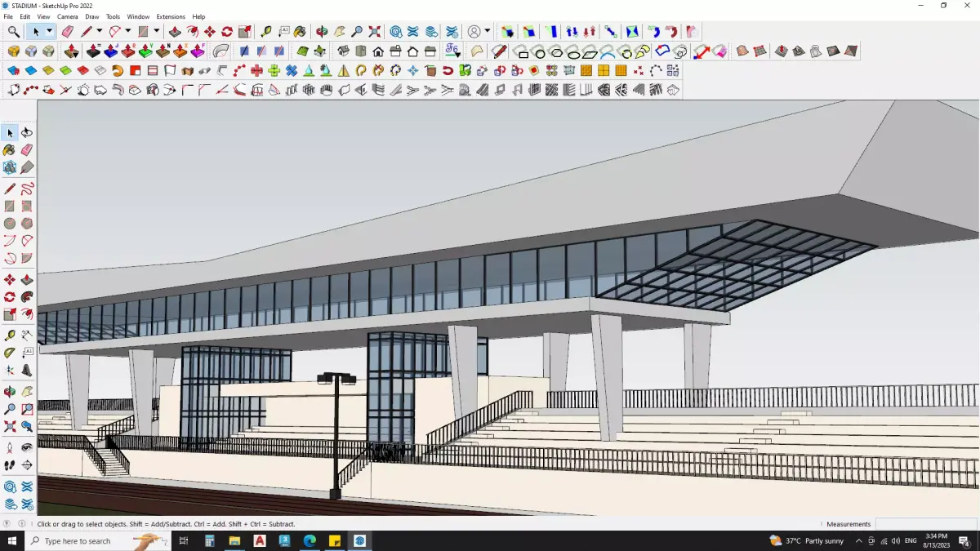Activate the Look Around eye tool

[27, 448]
